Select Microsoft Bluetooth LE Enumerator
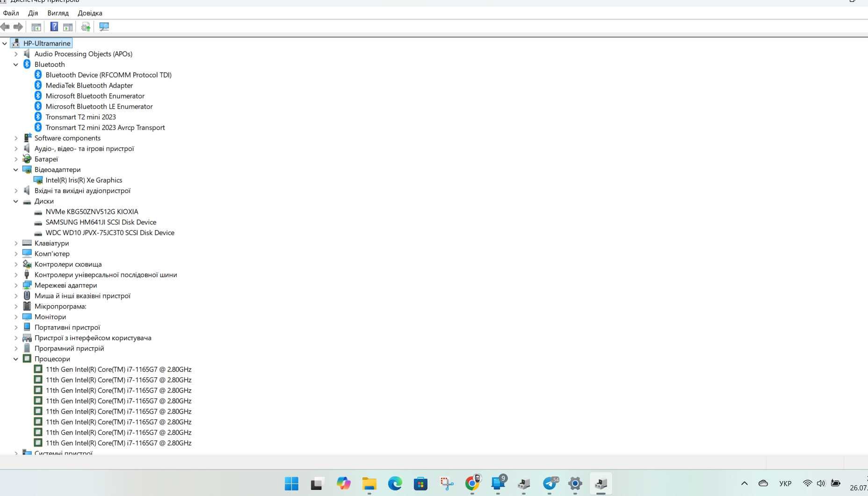 tap(99, 107)
